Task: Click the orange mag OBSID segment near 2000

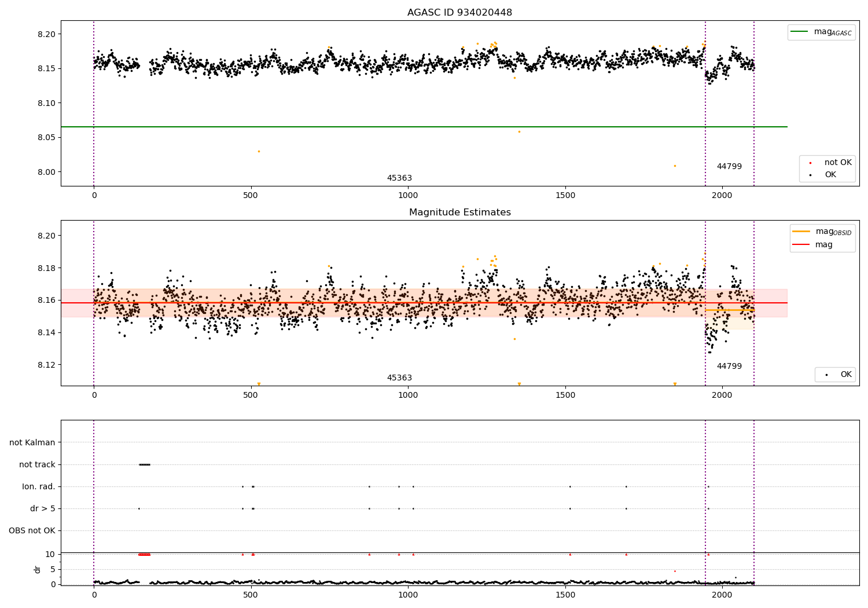Action: (729, 310)
